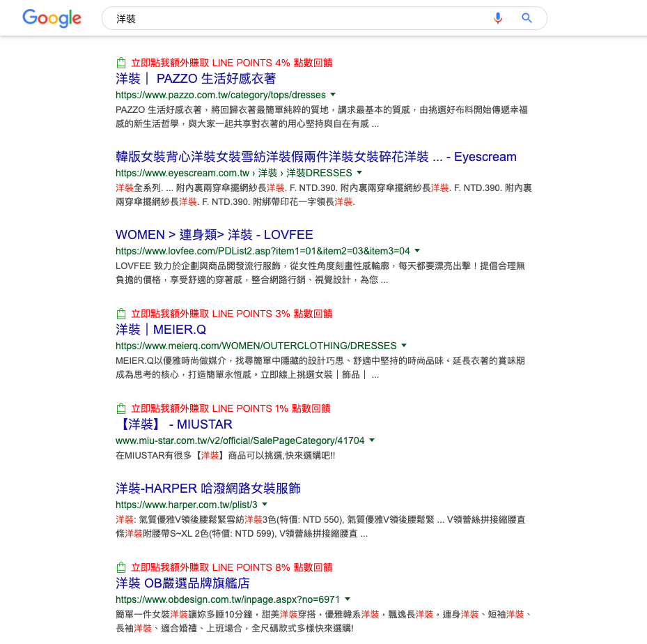647x644 pixels.
Task: Click the lovfee.com/PDList2.asp URL text
Action: (263, 251)
